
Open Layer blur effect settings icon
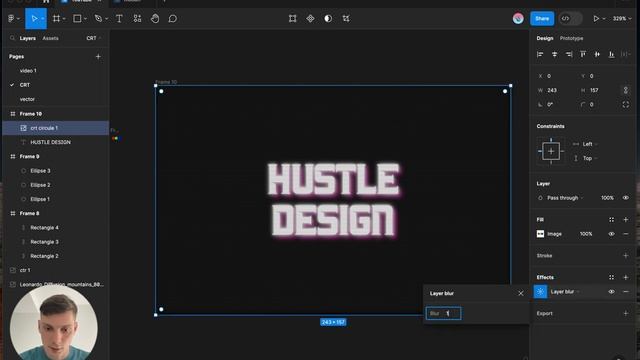(x=540, y=291)
